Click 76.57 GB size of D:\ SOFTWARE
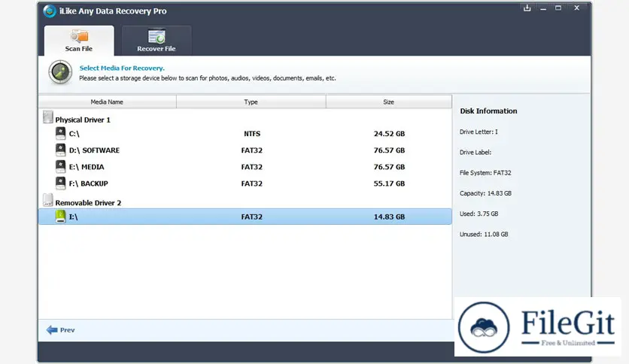Screen dimensions: 629x364 click(389, 150)
